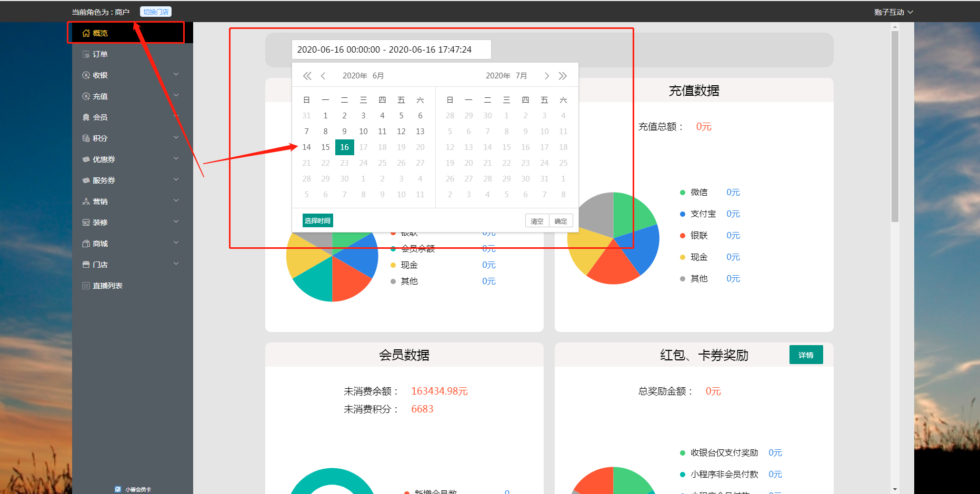Click the 订单 order icon
The height and width of the screenshot is (494, 980).
pos(86,54)
